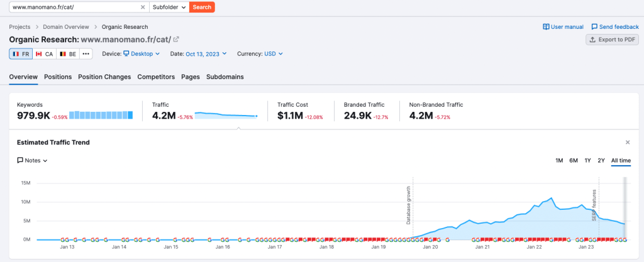Clear the URL input field with the X icon
644x262 pixels.
[143, 7]
